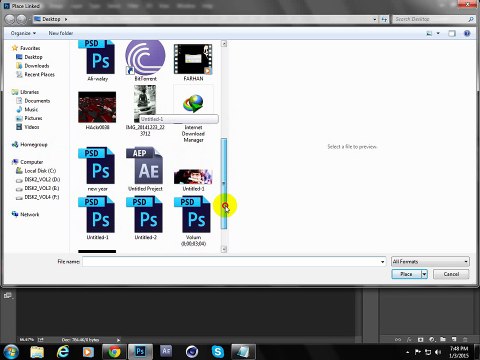Open Google Chrome from taskbar

tap(114, 352)
